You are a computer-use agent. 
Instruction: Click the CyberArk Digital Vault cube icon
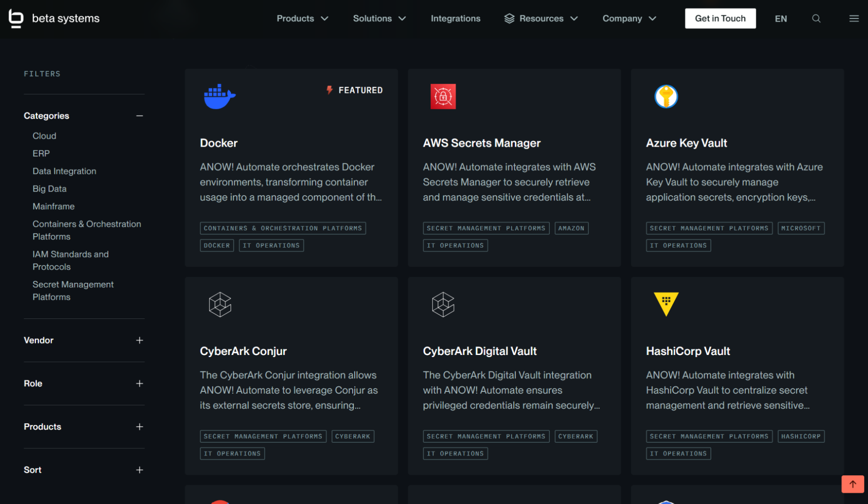click(443, 304)
